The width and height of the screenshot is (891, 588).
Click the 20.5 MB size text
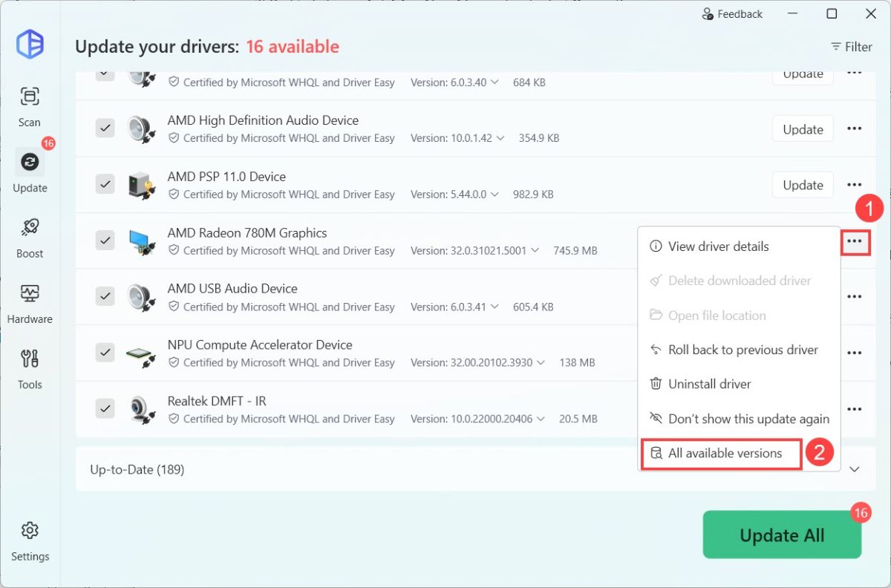pyautogui.click(x=578, y=419)
